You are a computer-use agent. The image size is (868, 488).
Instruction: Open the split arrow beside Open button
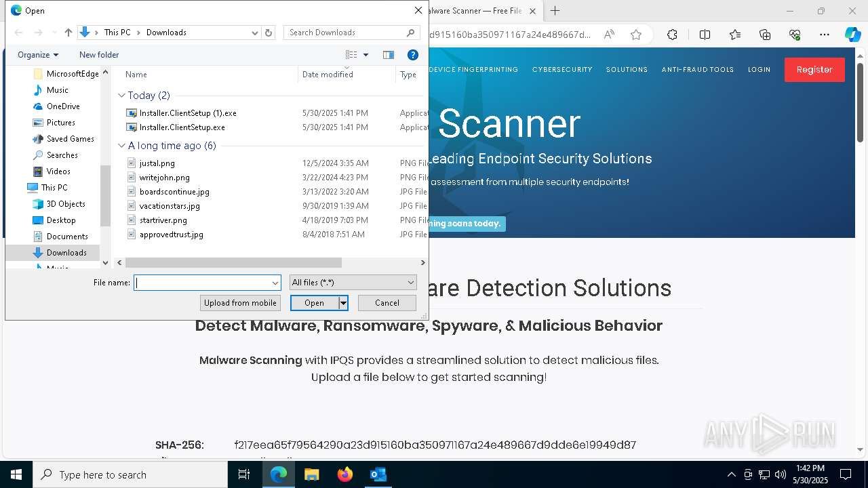click(x=344, y=303)
